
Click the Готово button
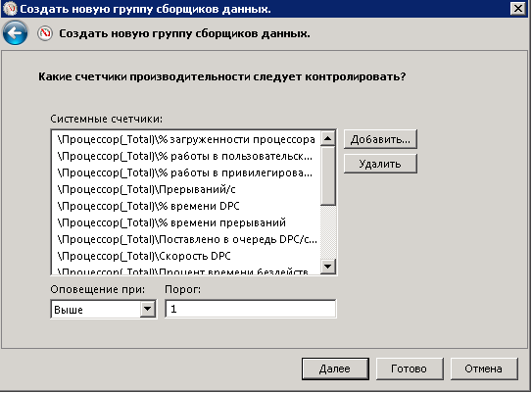click(410, 368)
